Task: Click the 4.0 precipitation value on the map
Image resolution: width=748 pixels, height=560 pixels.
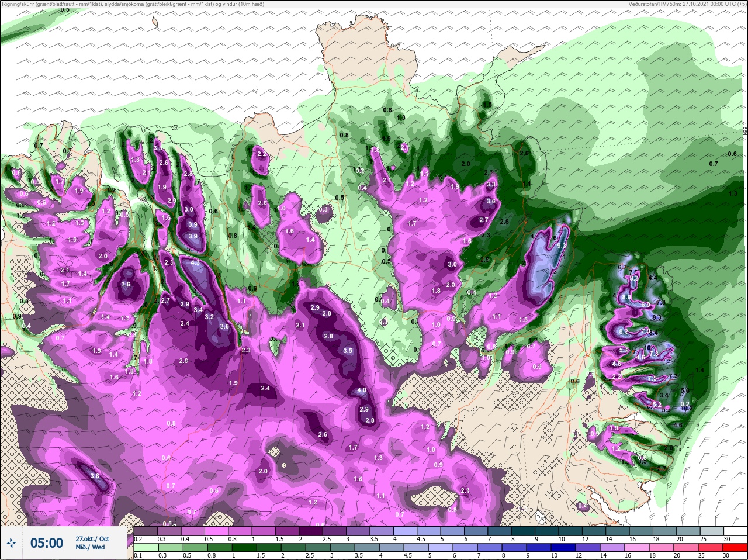Action: [362, 390]
